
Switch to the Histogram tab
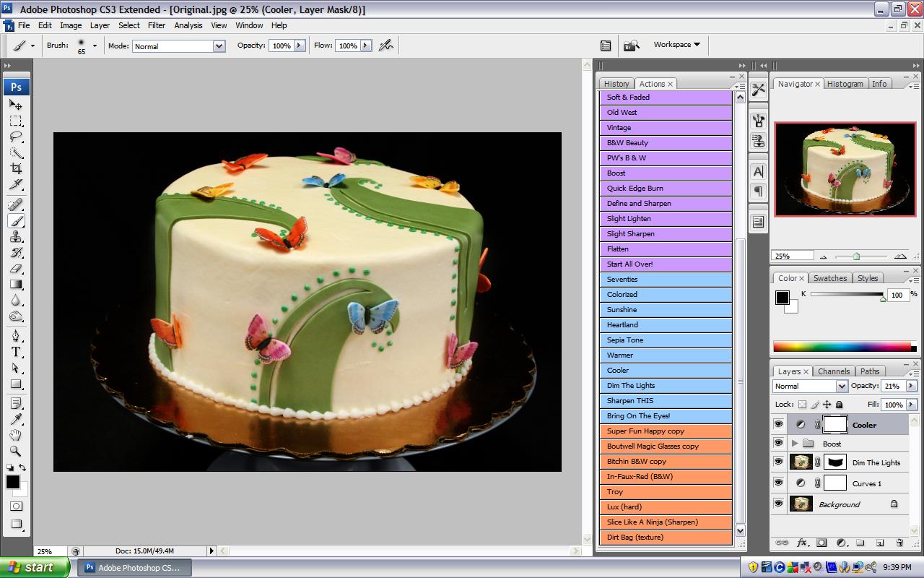pos(845,84)
